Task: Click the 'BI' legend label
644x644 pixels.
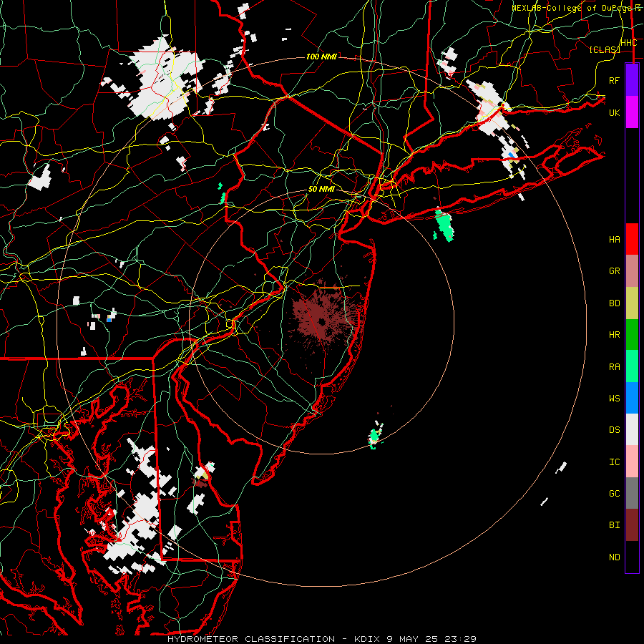Action: [614, 525]
